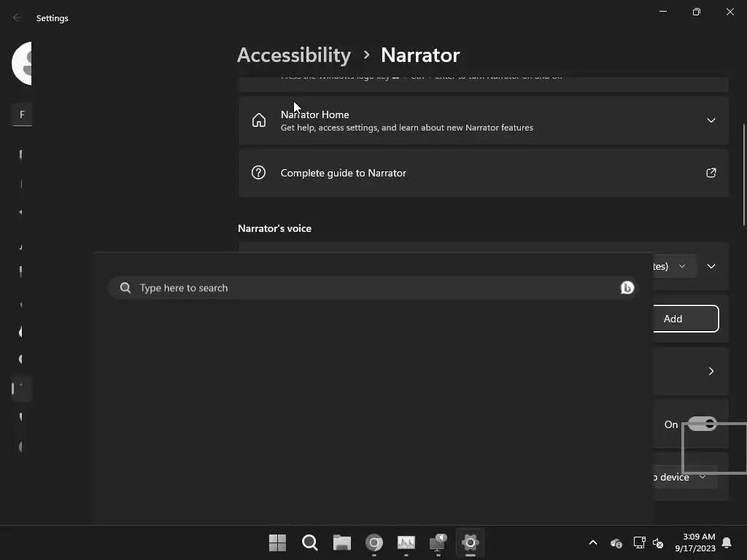Click the 'Type here to search' field
Screen dimensions: 747x560
point(373,287)
